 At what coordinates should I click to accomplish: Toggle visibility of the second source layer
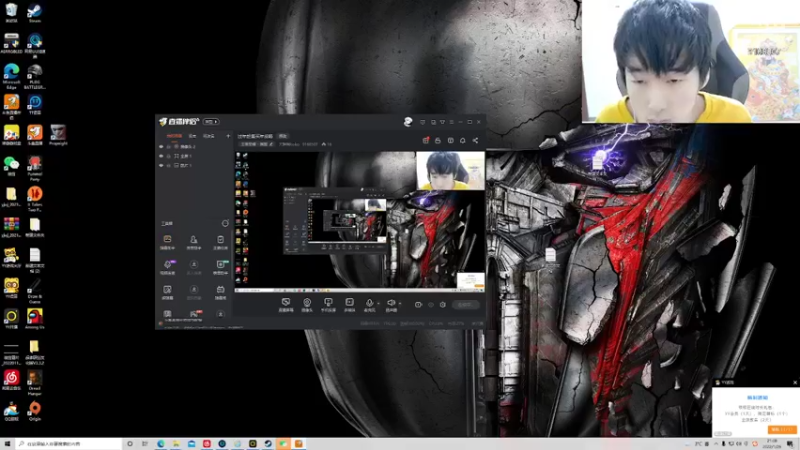pos(161,156)
